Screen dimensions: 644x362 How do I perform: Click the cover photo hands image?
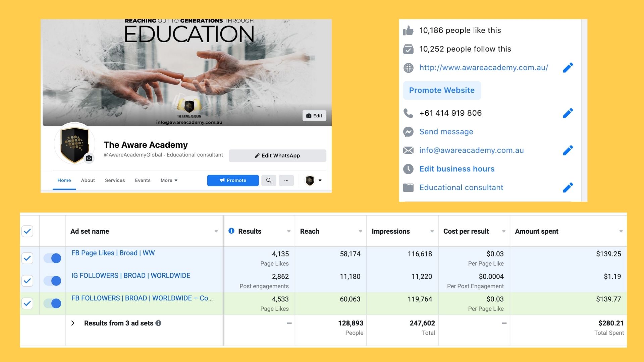point(187,72)
